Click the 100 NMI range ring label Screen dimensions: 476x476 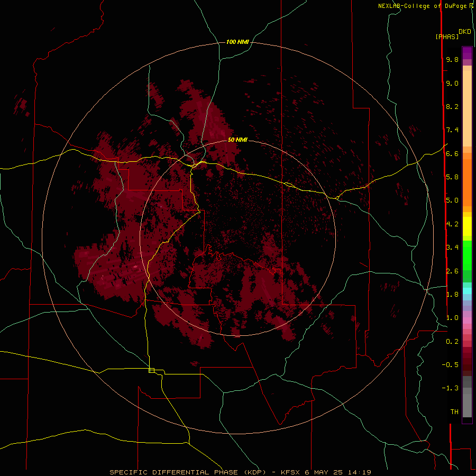pyautogui.click(x=237, y=42)
